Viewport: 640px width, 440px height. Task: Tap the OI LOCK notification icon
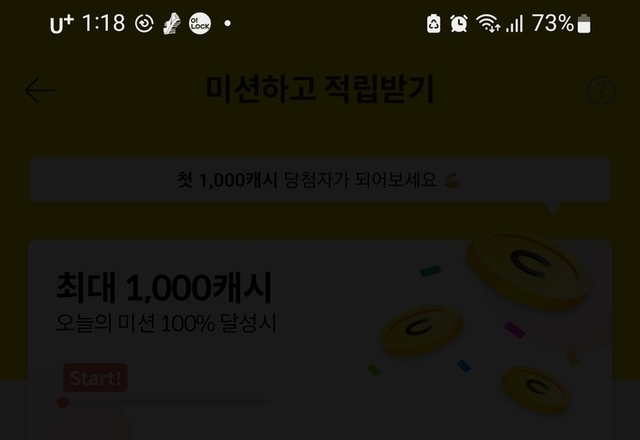tap(200, 23)
